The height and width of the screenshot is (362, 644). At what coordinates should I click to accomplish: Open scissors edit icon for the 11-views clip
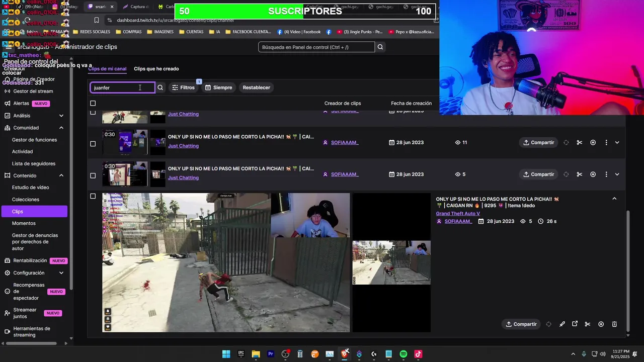[x=580, y=142]
